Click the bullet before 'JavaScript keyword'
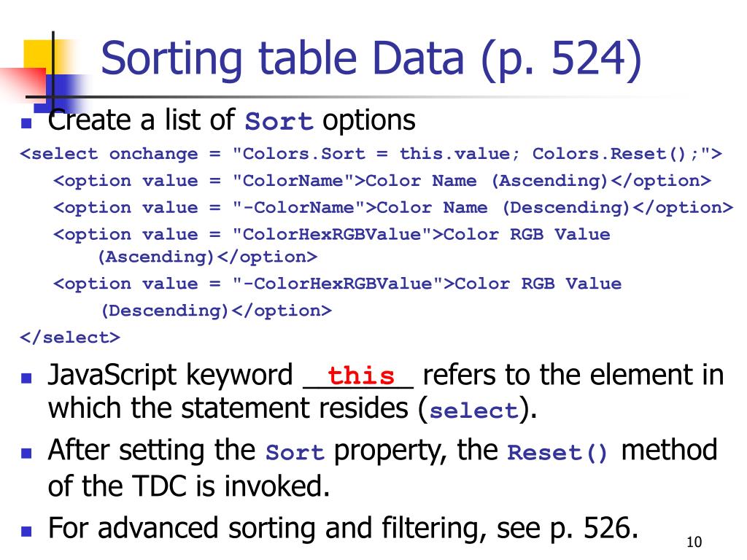The image size is (747, 560). [x=26, y=378]
